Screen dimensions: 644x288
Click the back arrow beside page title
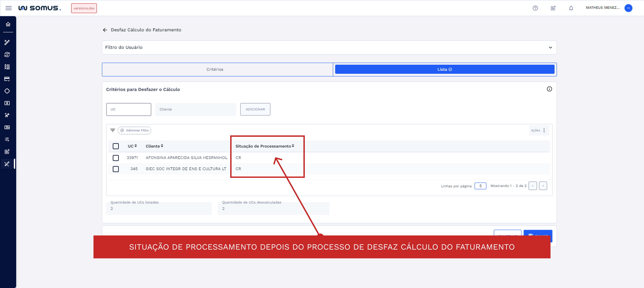[105, 30]
